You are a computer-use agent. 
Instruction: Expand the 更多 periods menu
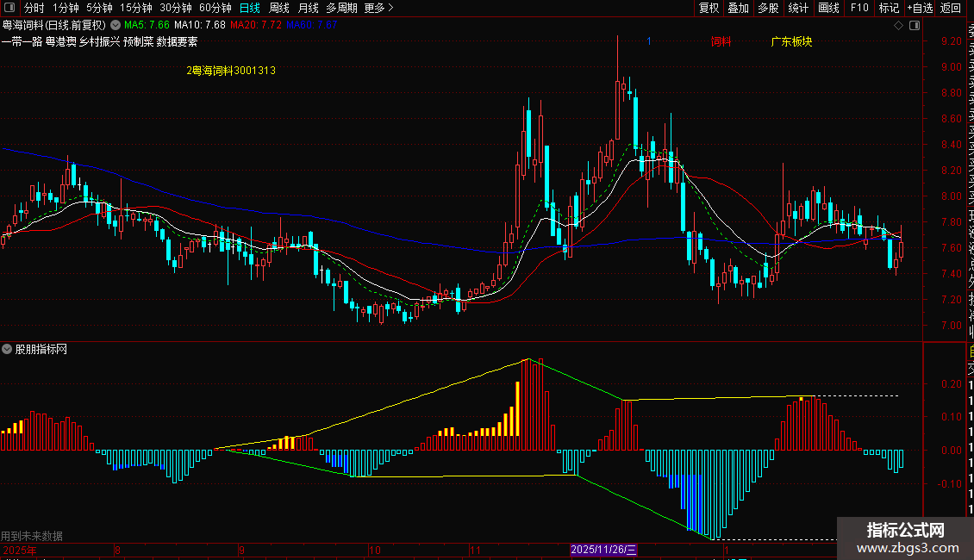pyautogui.click(x=378, y=8)
